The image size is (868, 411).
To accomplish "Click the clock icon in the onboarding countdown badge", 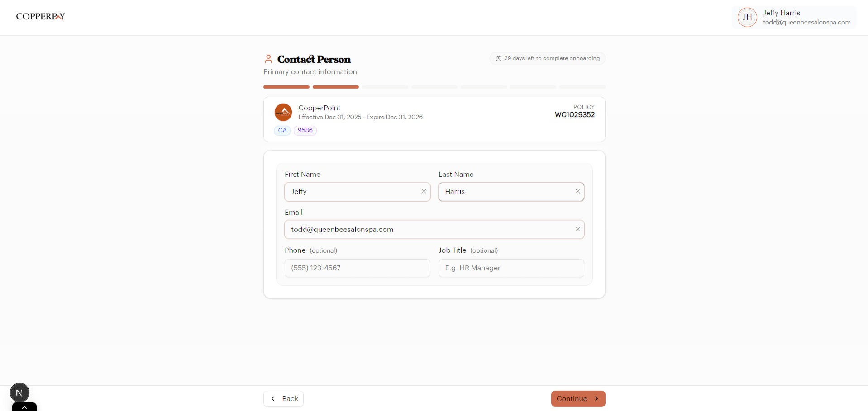I will tap(498, 58).
